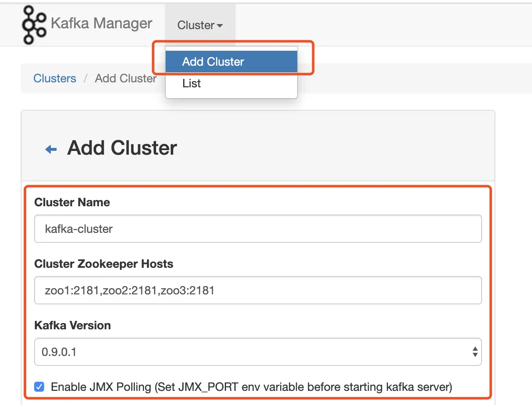
Task: Open the Clusters breadcrumb link
Action: [x=55, y=78]
